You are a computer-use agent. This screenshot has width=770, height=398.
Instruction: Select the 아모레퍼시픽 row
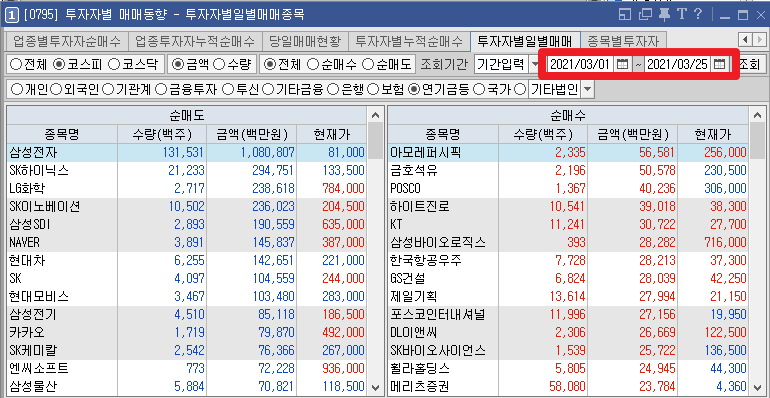tap(568, 152)
